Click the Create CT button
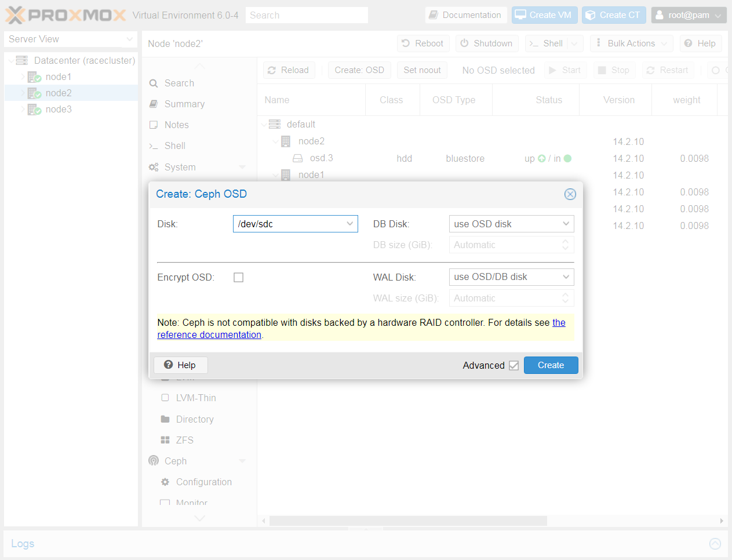 pyautogui.click(x=614, y=15)
